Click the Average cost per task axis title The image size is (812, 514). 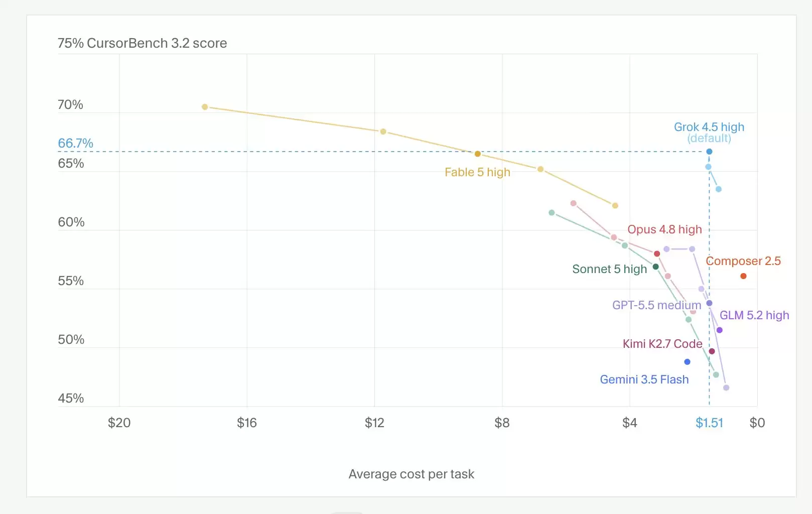click(412, 474)
